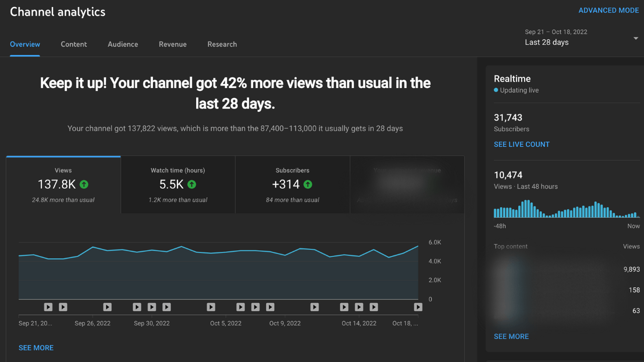Image resolution: width=644 pixels, height=362 pixels.
Task: Click green up arrow beside +314 subscribers
Action: pyautogui.click(x=307, y=185)
